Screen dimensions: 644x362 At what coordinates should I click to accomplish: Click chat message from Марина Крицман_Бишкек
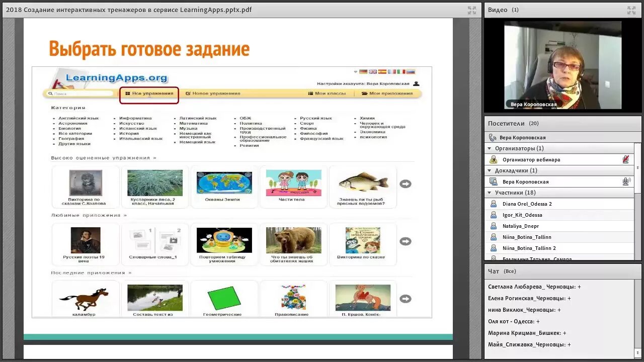[527, 333]
